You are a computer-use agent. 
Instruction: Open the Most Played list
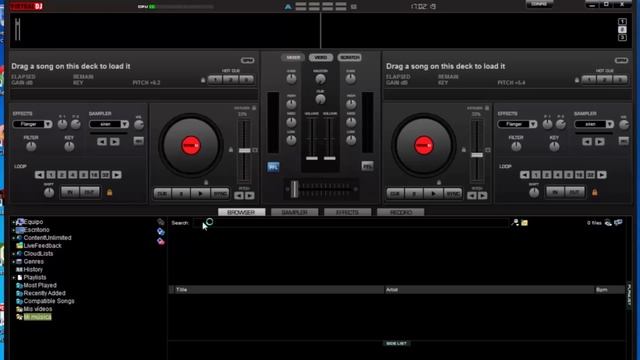coord(40,286)
